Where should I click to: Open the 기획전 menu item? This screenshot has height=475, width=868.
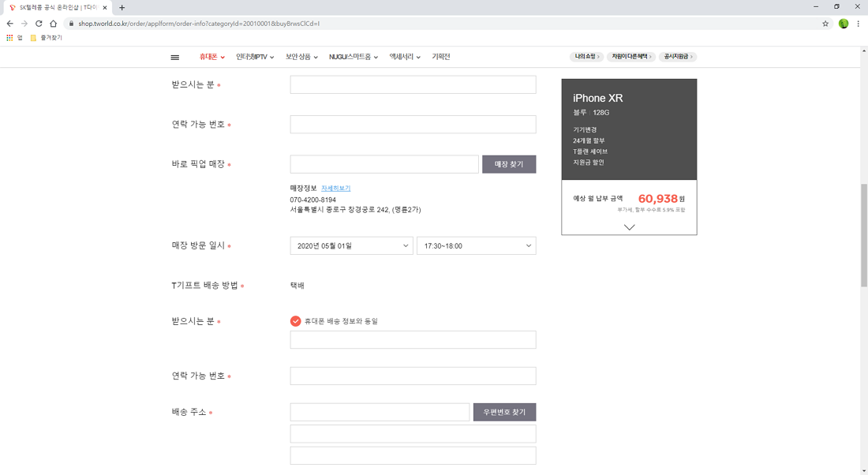441,57
